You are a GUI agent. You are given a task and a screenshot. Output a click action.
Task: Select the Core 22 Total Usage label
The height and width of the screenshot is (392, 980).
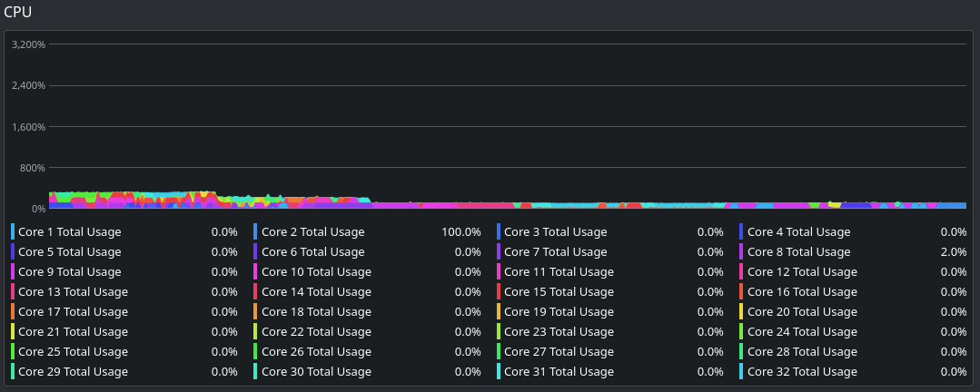(316, 331)
